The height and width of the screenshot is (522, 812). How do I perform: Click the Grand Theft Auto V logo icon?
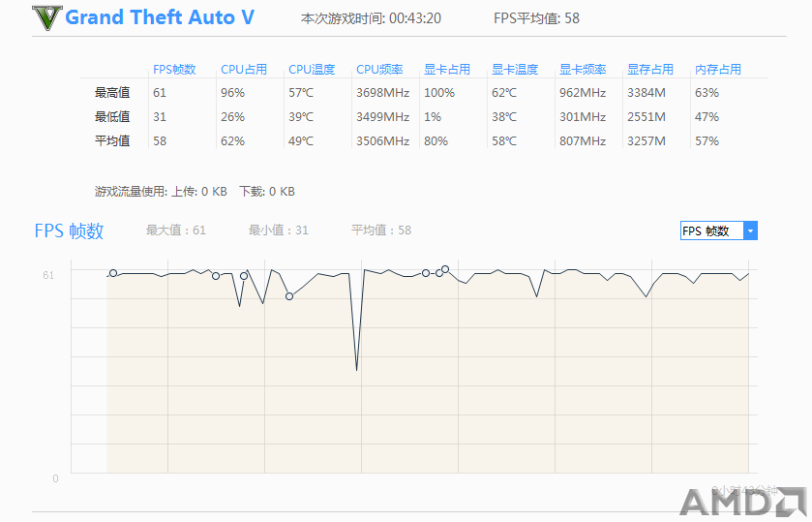pyautogui.click(x=47, y=17)
